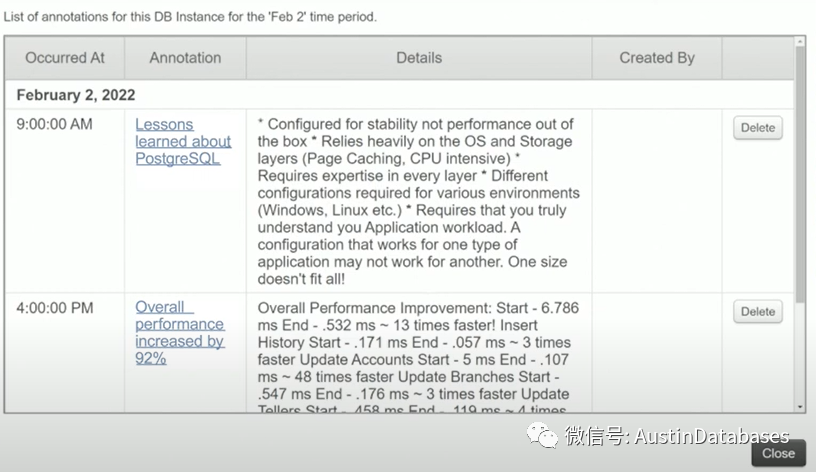The width and height of the screenshot is (816, 472).
Task: Click the PostgreSQL lessons details text
Action: 418,201
